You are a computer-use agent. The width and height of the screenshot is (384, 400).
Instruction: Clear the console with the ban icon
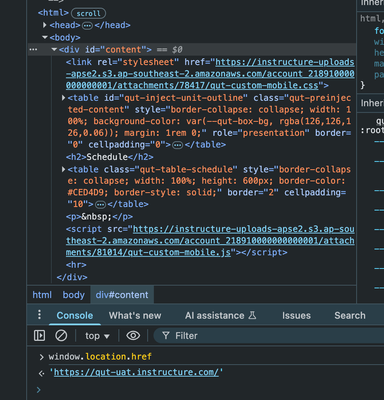61,335
